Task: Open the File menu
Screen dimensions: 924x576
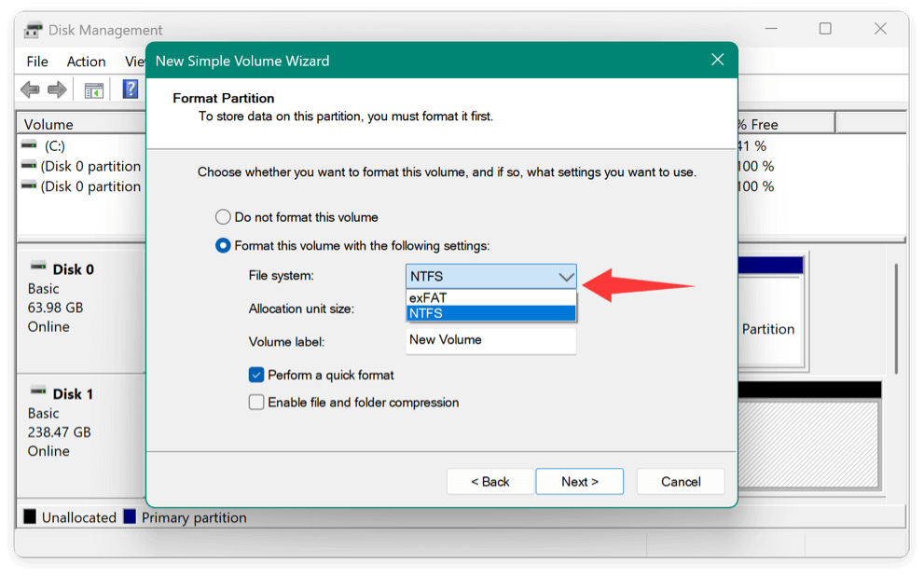Action: 37,62
